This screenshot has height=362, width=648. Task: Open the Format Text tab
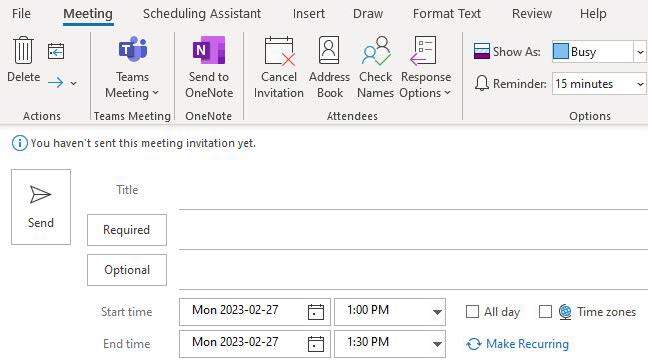tap(447, 14)
